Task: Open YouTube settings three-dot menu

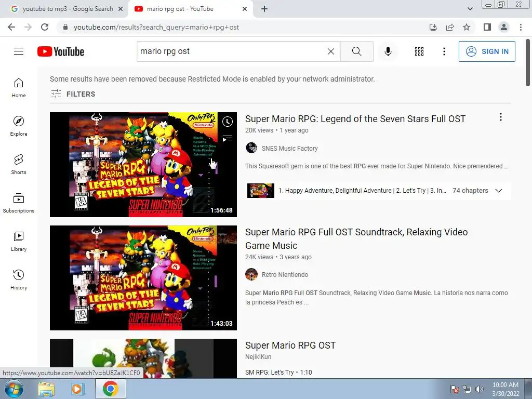Action: click(x=444, y=51)
